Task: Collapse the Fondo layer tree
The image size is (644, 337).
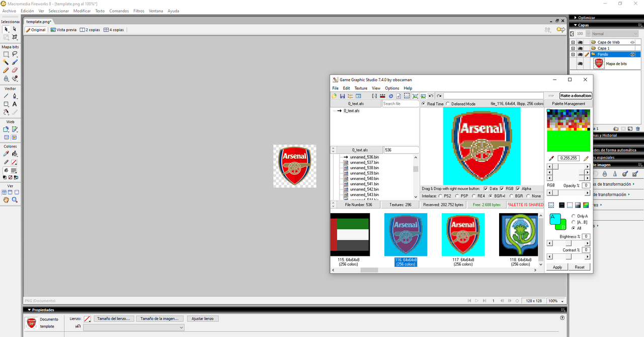Action: (x=573, y=54)
